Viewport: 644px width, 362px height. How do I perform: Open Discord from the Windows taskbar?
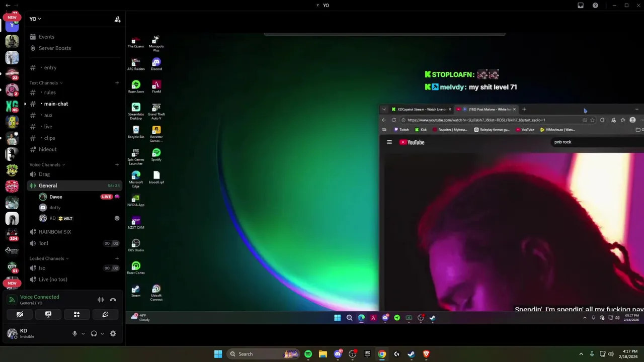tap(338, 354)
